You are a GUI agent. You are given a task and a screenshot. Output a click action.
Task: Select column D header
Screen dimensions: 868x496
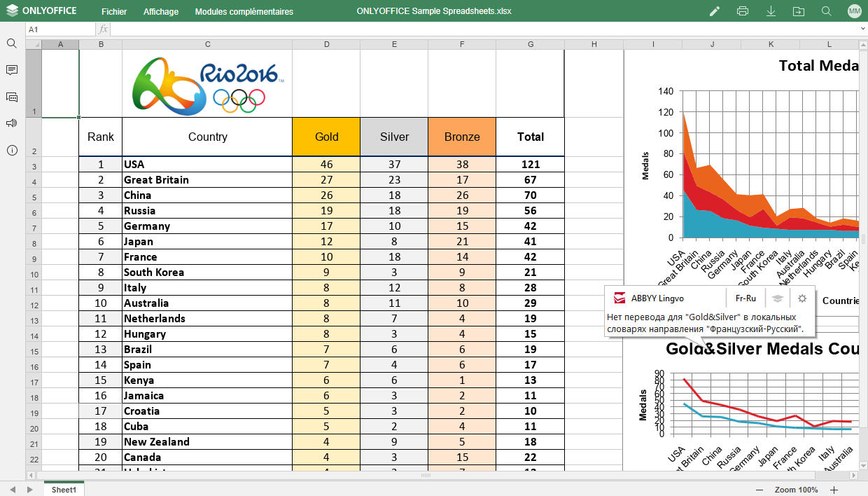[326, 44]
